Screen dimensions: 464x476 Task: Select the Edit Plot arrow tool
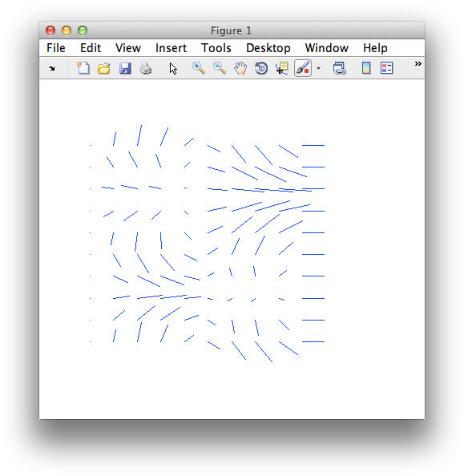173,69
